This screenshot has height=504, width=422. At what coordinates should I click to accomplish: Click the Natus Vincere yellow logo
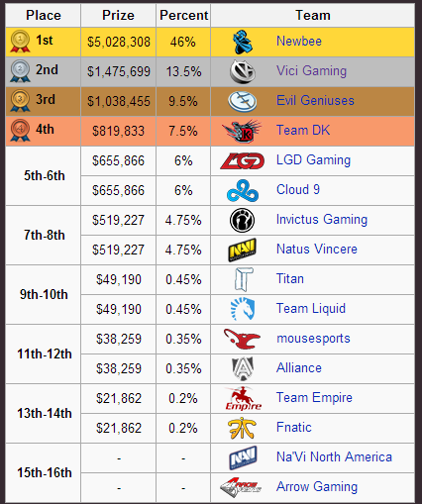243,250
